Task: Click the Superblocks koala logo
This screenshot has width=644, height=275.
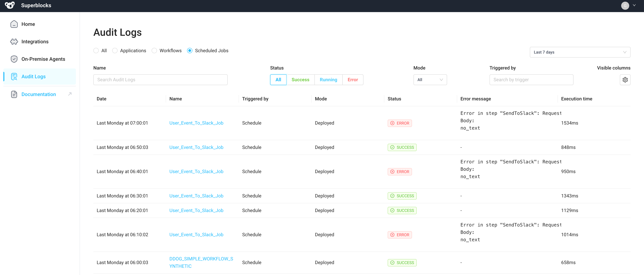Action: (x=10, y=5)
